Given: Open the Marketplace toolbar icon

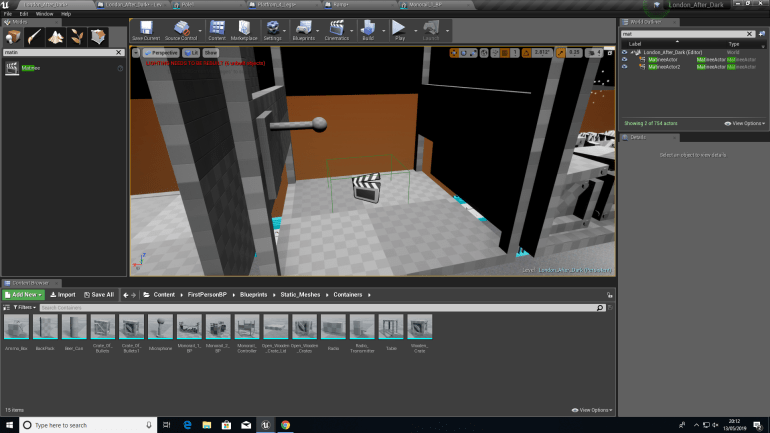Looking at the screenshot, I should click(244, 30).
